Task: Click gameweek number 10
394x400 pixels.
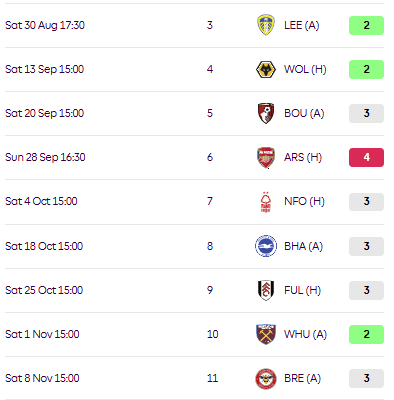Action: point(212,334)
